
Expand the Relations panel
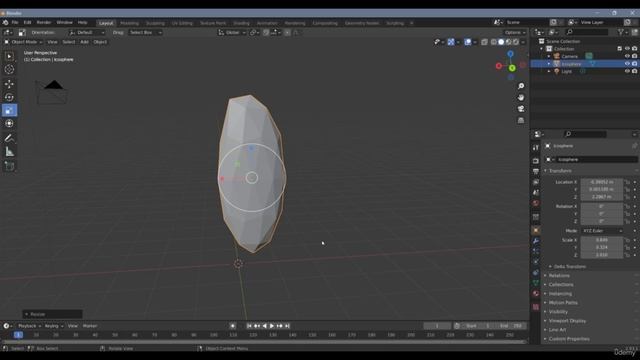(559, 276)
